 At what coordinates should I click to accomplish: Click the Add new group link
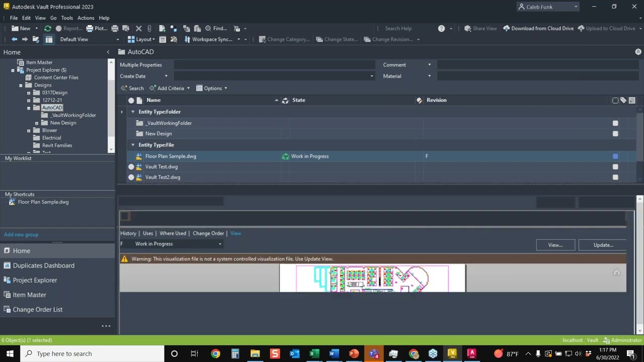[x=21, y=234]
